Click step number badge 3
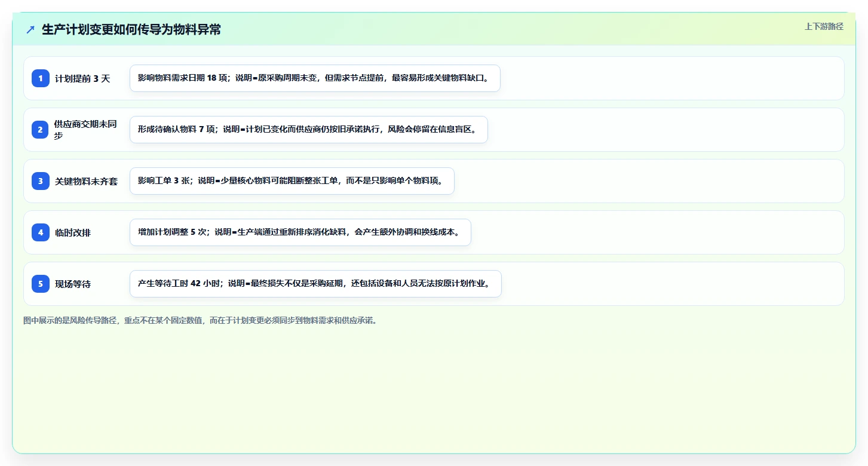The image size is (868, 466). [41, 181]
